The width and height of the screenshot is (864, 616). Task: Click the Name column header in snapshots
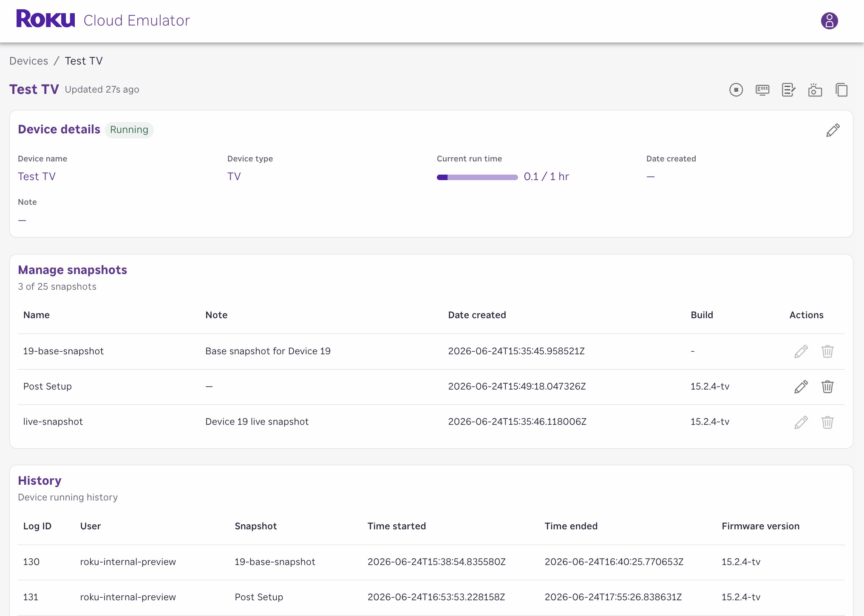pos(37,315)
